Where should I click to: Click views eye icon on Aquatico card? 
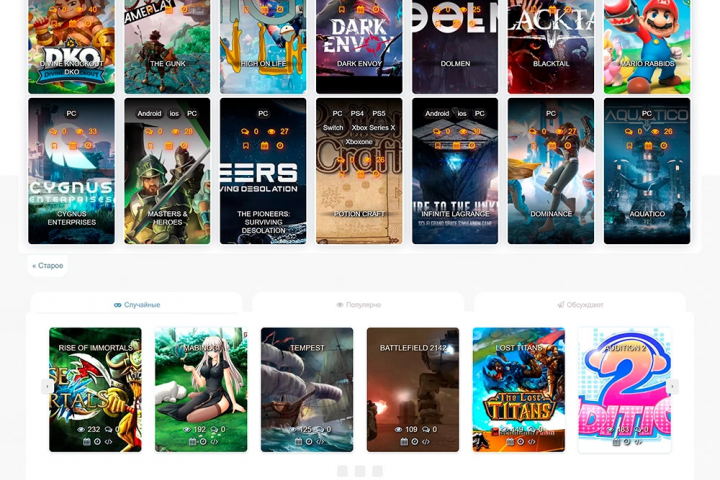click(655, 131)
